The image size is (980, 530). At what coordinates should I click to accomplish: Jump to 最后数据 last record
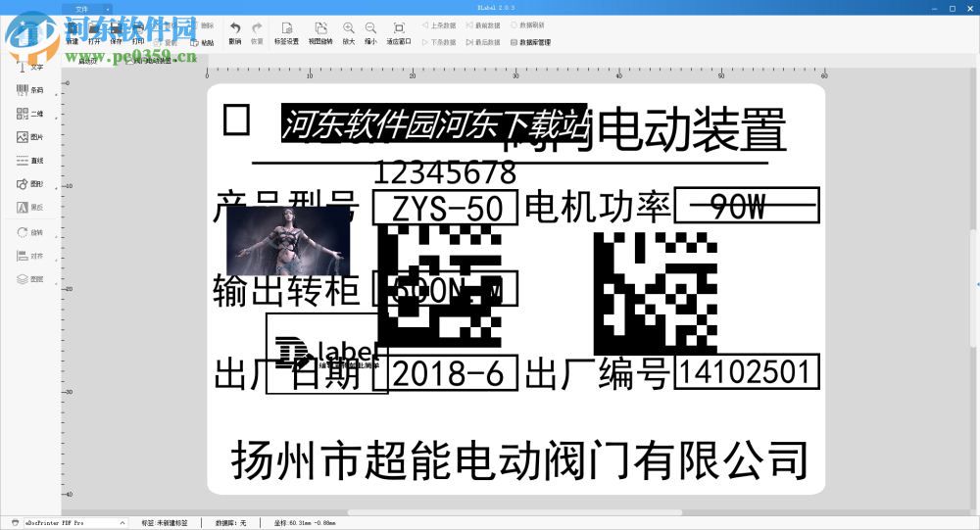(483, 42)
